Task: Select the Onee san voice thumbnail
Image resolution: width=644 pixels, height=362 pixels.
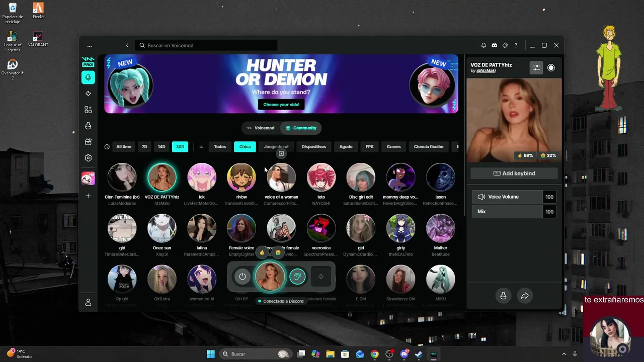Action: 162,228
